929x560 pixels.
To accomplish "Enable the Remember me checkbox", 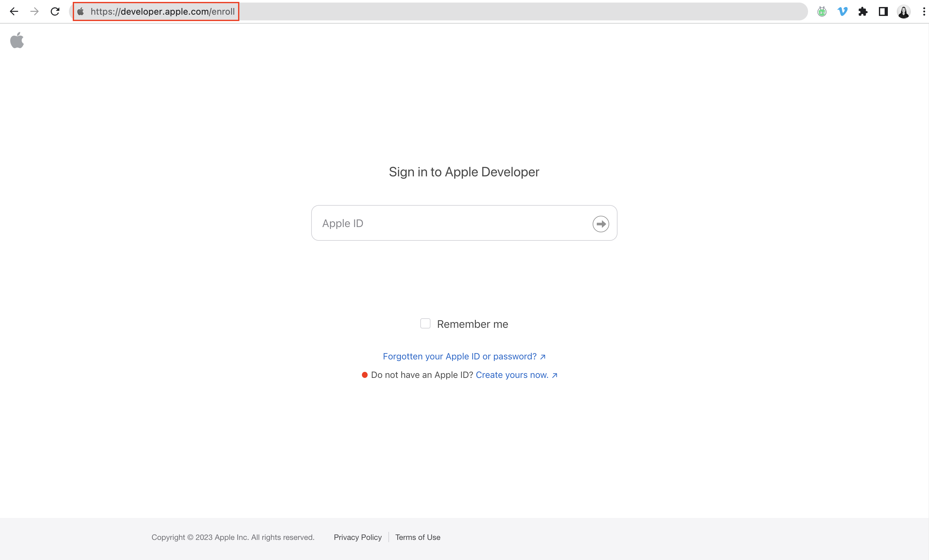I will (425, 323).
